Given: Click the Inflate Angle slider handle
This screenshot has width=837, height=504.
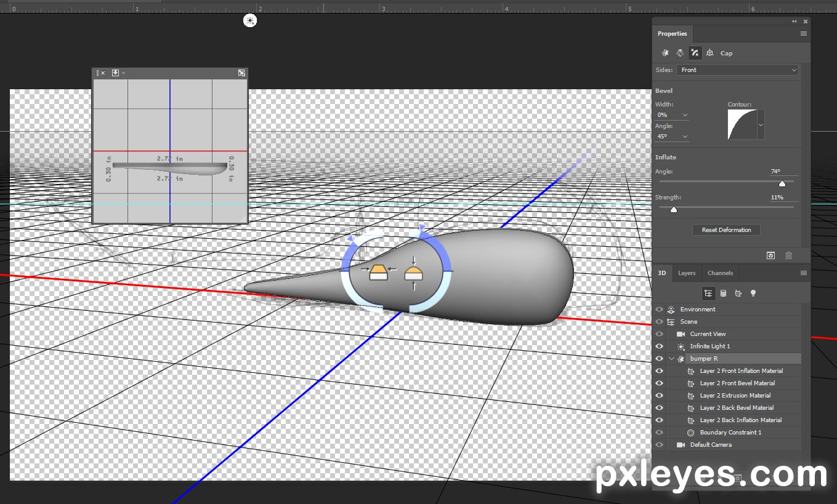Looking at the screenshot, I should click(x=782, y=183).
